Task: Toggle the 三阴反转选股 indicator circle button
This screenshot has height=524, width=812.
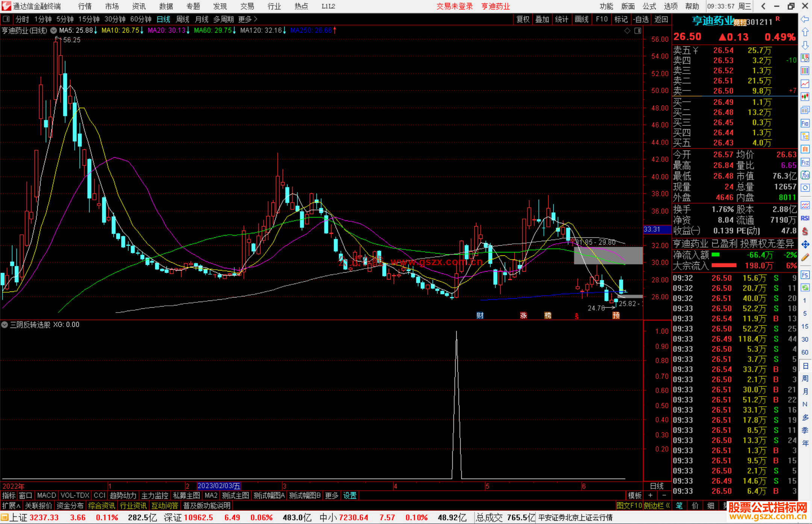Action: click(x=5, y=325)
